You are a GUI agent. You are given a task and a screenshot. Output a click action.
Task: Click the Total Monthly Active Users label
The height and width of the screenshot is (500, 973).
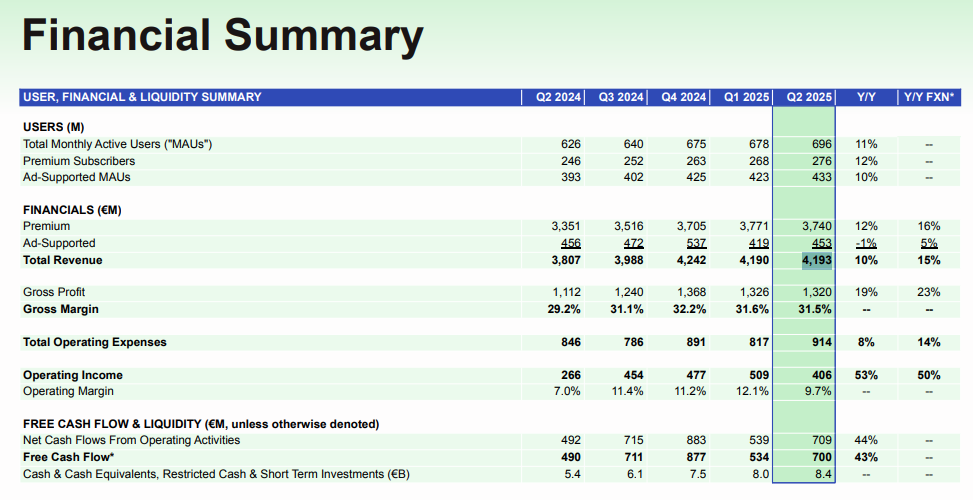[117, 144]
